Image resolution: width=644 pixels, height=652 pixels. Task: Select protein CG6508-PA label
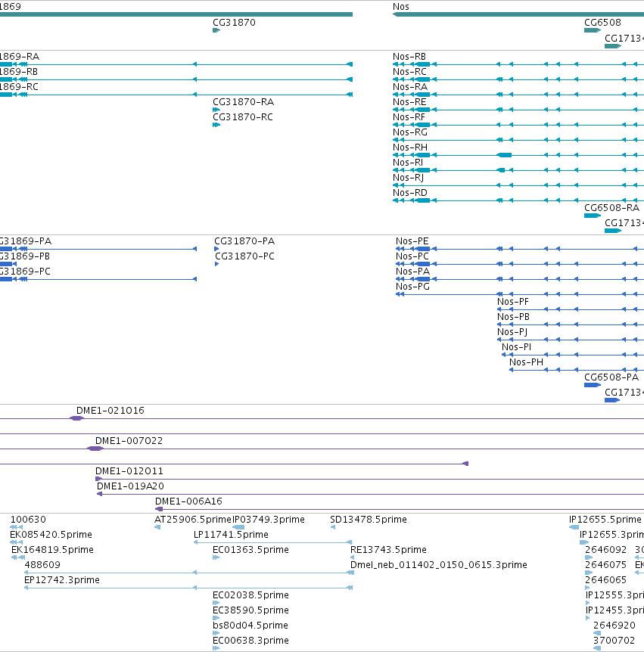(x=611, y=377)
